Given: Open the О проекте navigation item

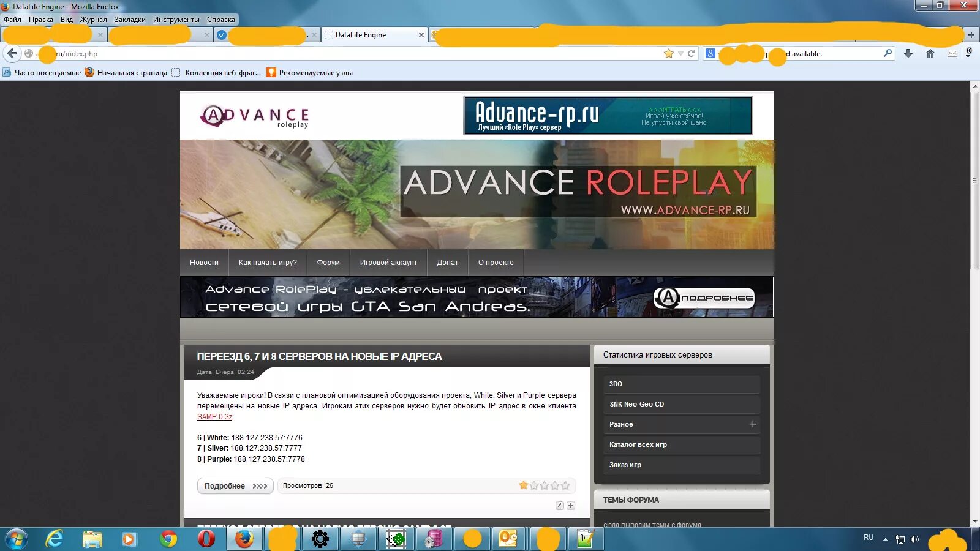Looking at the screenshot, I should (496, 263).
